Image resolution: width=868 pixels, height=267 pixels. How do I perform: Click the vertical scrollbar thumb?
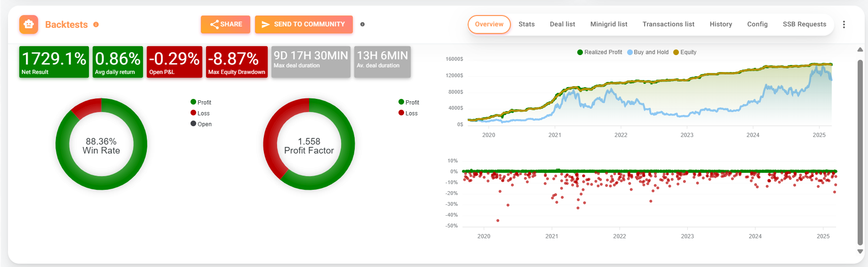click(x=860, y=151)
